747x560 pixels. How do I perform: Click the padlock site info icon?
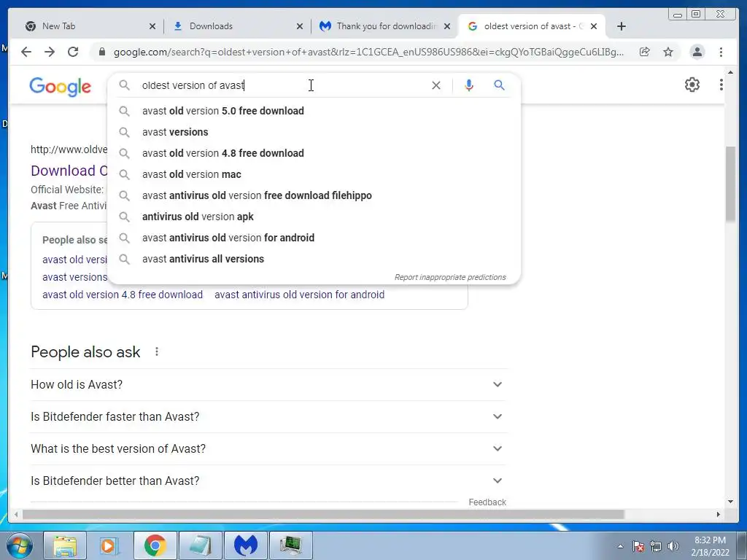tap(101, 52)
